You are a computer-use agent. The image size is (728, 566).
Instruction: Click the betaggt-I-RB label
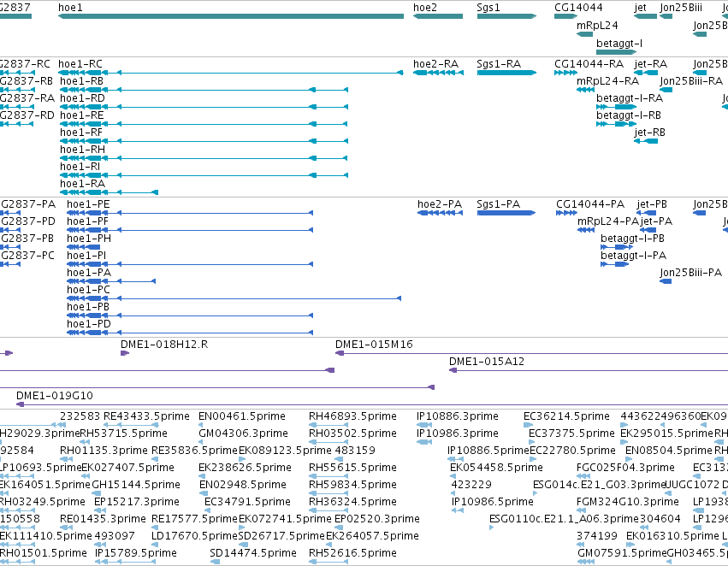pos(629,115)
